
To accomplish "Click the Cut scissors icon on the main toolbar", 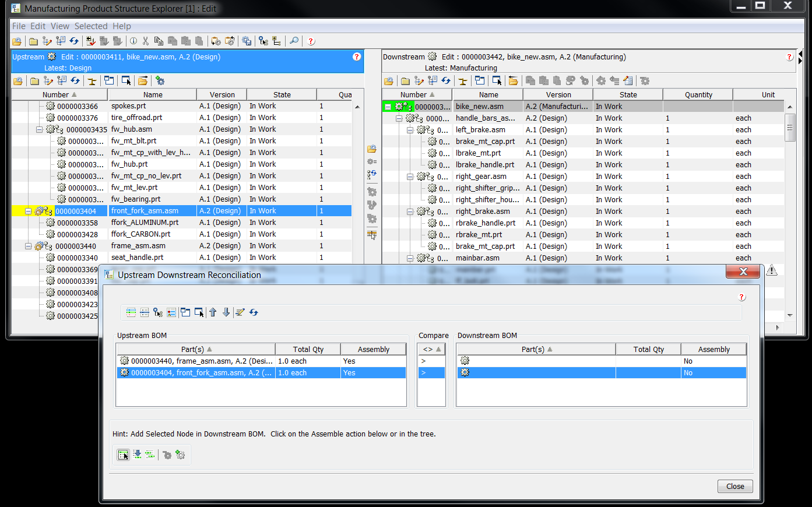I will (x=146, y=41).
